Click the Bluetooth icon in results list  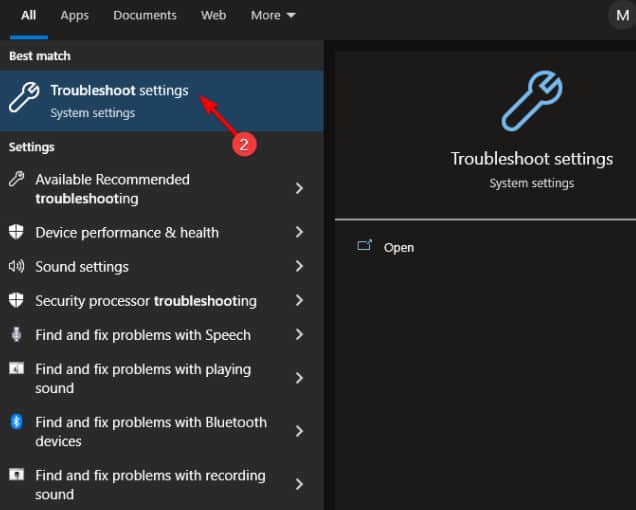16,421
